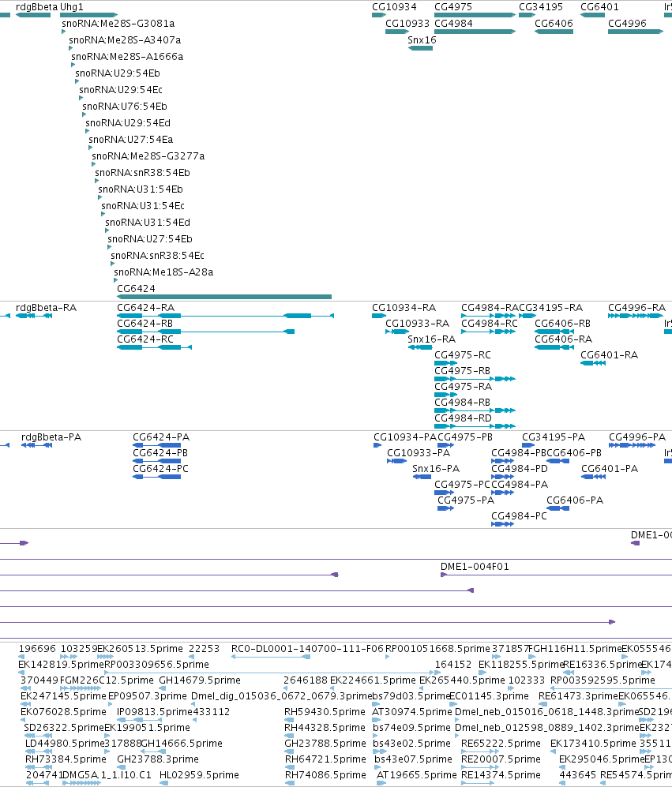Select the CG6424-RB transcript

pyautogui.click(x=205, y=332)
